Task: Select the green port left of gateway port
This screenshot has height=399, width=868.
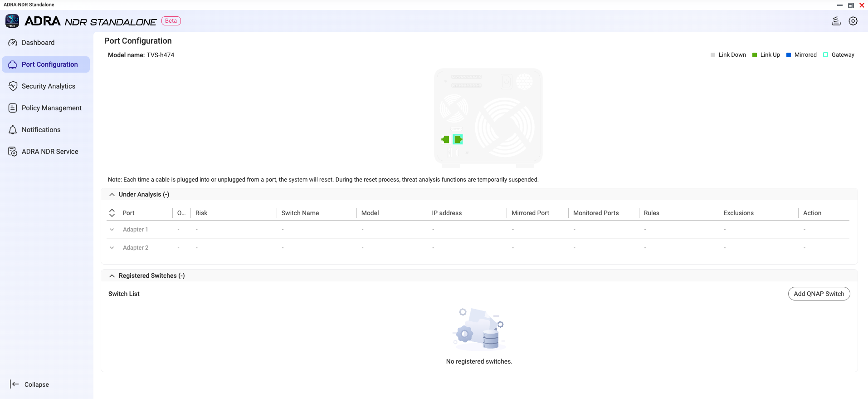Action: coord(445,139)
